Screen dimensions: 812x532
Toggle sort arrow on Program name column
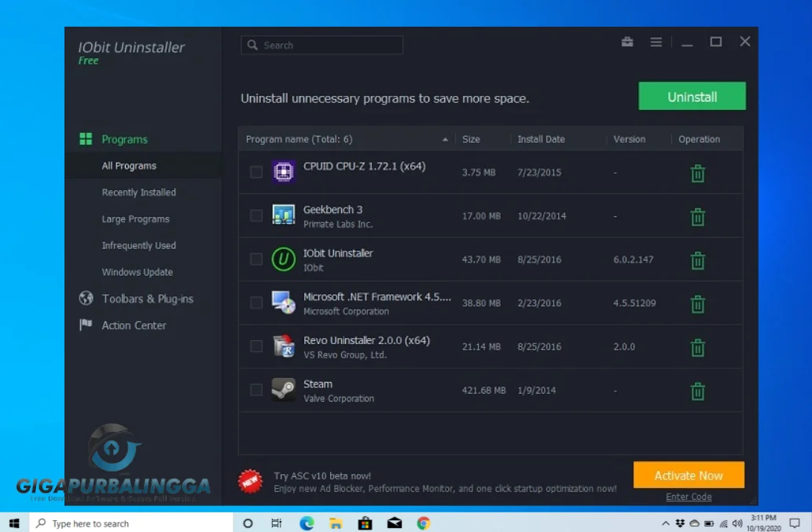(445, 139)
